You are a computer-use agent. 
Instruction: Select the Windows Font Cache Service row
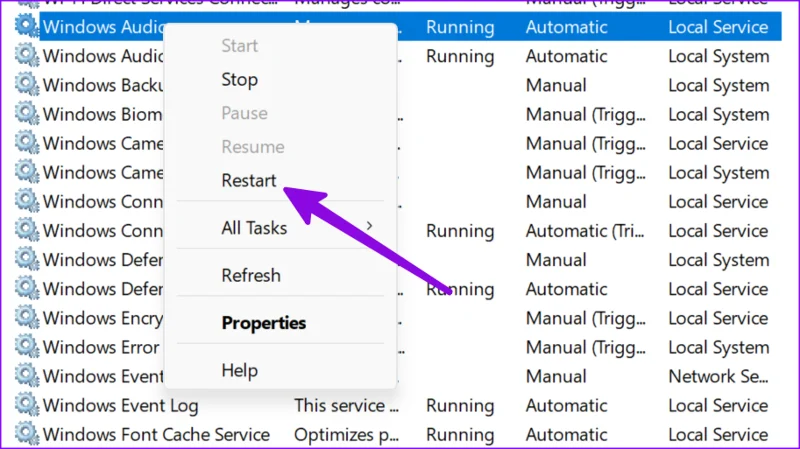pos(398,434)
